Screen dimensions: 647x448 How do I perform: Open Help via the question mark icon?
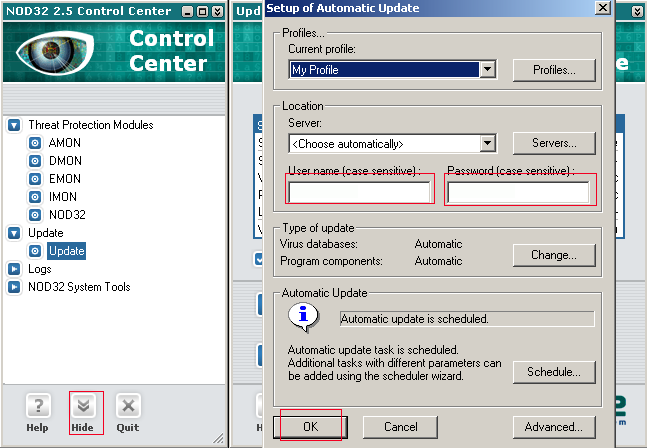[x=38, y=406]
